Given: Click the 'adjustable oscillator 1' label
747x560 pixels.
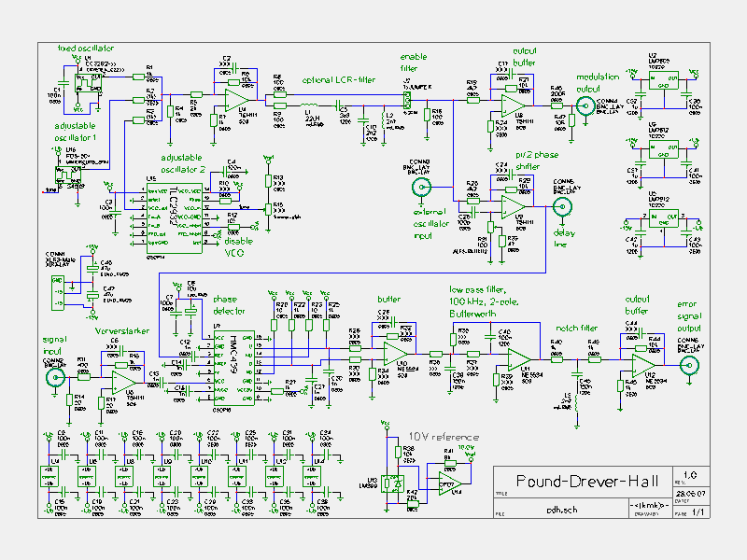Looking at the screenshot, I should tap(76, 132).
